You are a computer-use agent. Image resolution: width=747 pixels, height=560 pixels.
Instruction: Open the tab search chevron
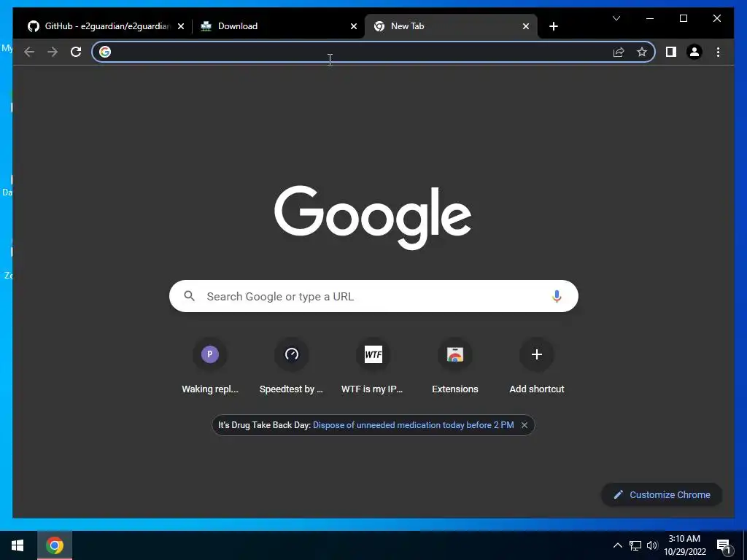(616, 18)
